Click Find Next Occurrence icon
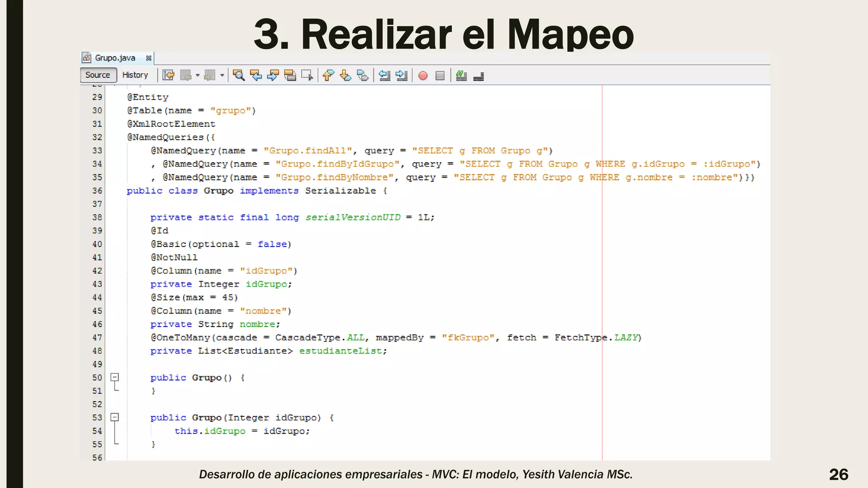Screen dimensions: 868x488 tap(273, 75)
